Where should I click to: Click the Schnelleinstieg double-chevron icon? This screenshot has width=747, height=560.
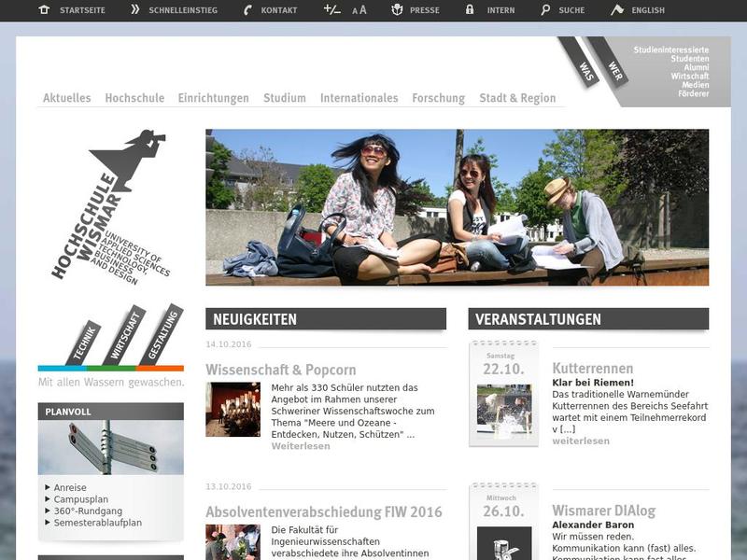click(x=135, y=9)
